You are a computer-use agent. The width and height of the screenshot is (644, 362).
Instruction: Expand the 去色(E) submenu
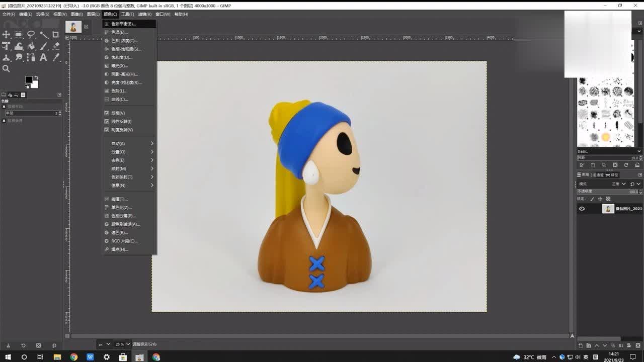129,160
